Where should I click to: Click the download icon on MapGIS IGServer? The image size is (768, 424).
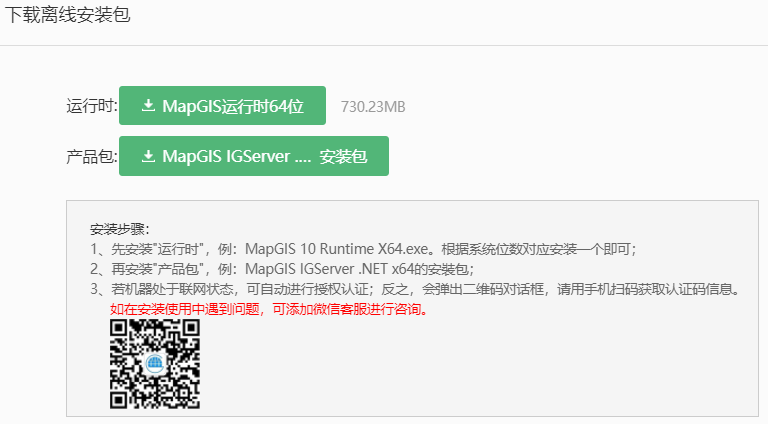click(148, 156)
